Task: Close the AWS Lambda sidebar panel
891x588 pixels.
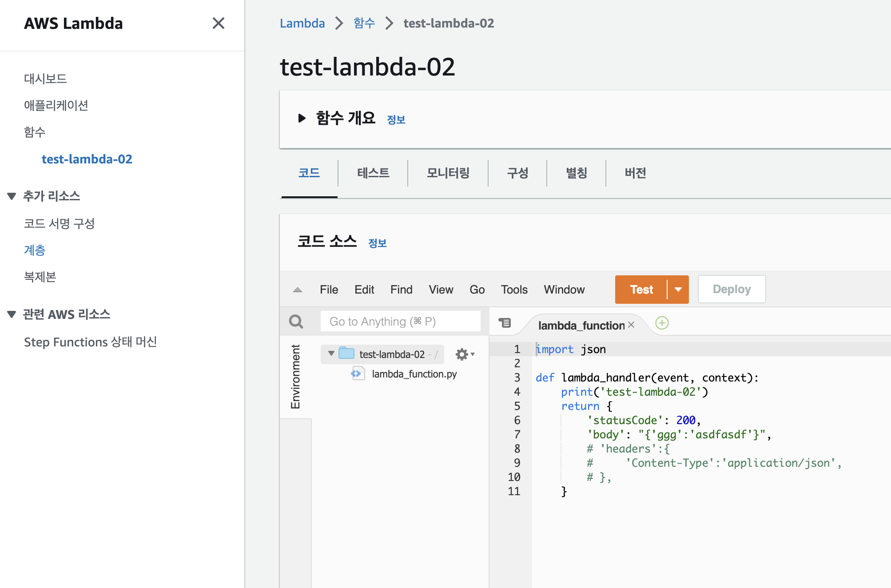Action: click(218, 23)
